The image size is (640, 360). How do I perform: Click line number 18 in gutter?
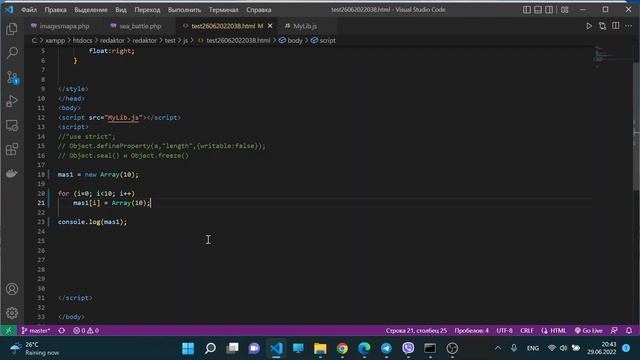(x=41, y=175)
